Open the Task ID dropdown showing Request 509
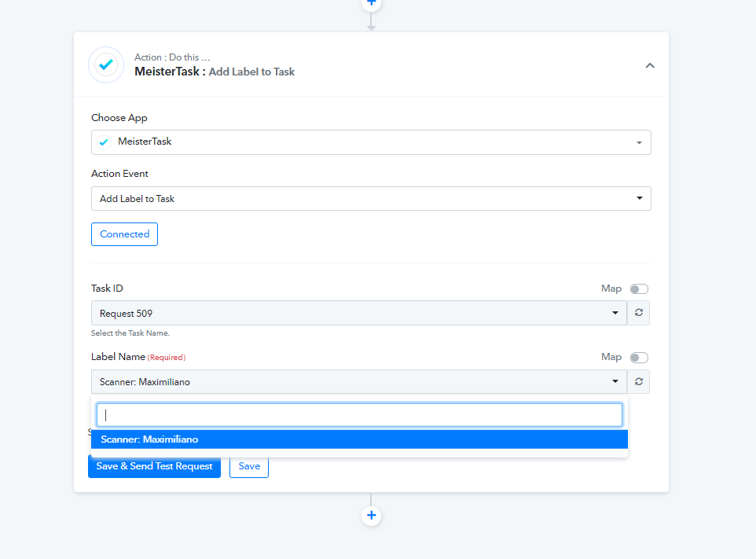The width and height of the screenshot is (756, 559). tap(358, 313)
